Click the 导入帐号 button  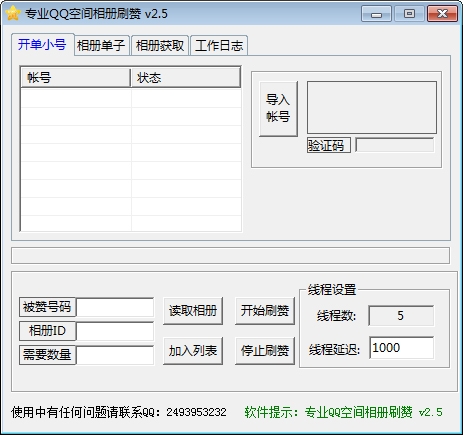tap(278, 109)
